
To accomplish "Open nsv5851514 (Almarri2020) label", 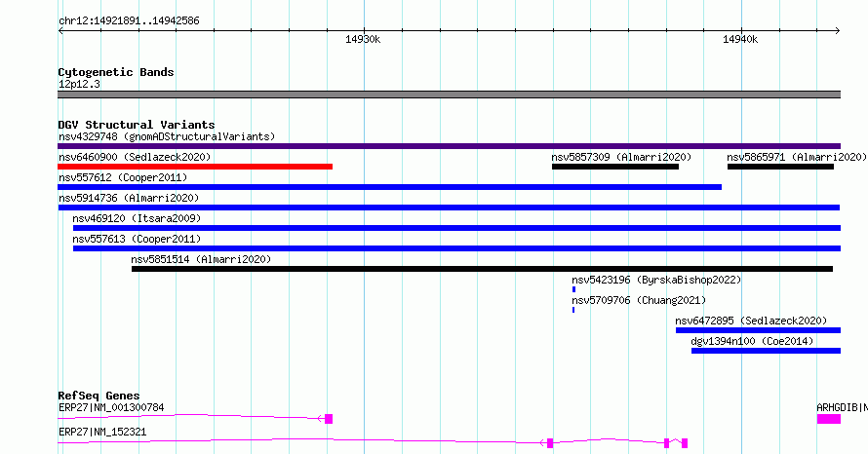I will point(201,259).
